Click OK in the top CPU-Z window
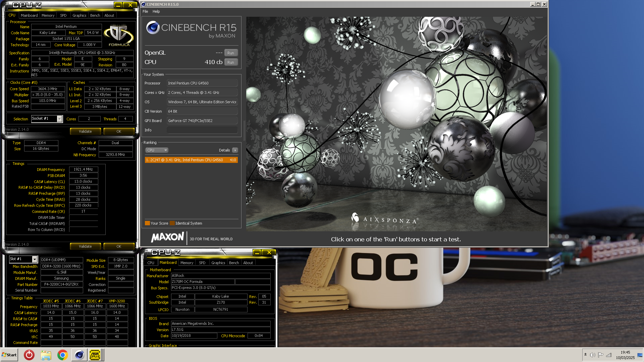Viewport: 644px width, 362px height. click(x=119, y=131)
